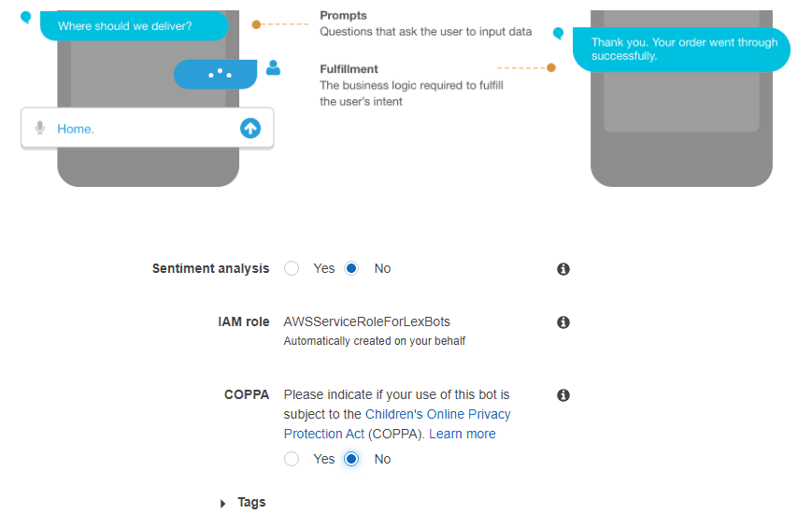This screenshot has width=812, height=514.
Task: Click the blue user avatar icon
Action: click(273, 68)
